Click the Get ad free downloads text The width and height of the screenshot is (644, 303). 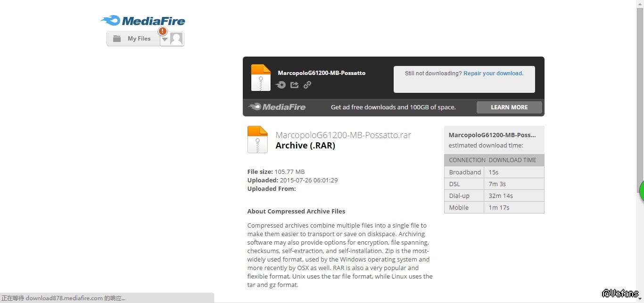coord(393,107)
